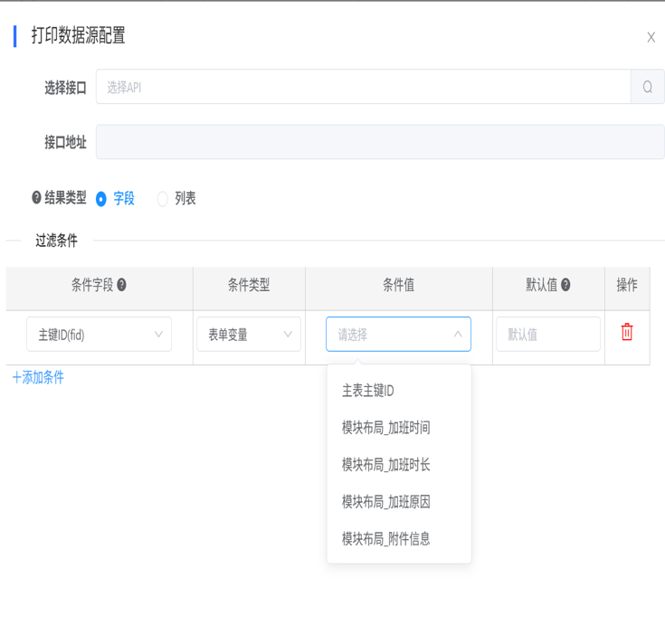
Task: Click the search icon beside the API field
Action: [647, 87]
